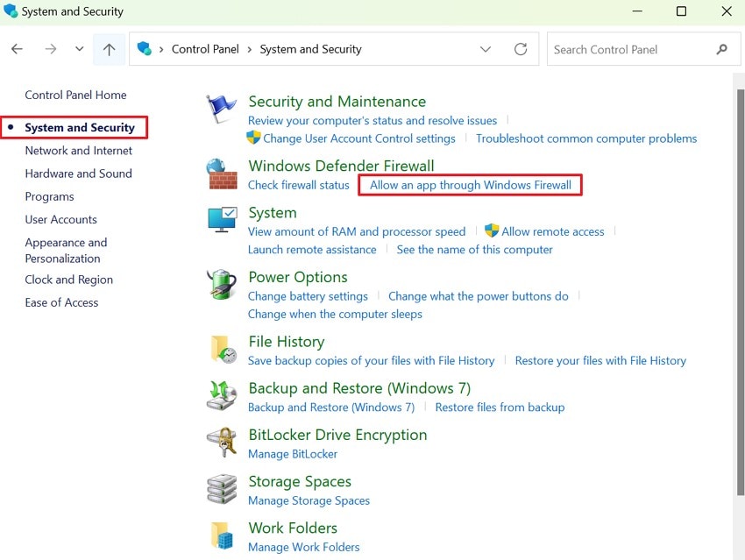Open User Accounts category
The width and height of the screenshot is (745, 560).
pos(60,219)
